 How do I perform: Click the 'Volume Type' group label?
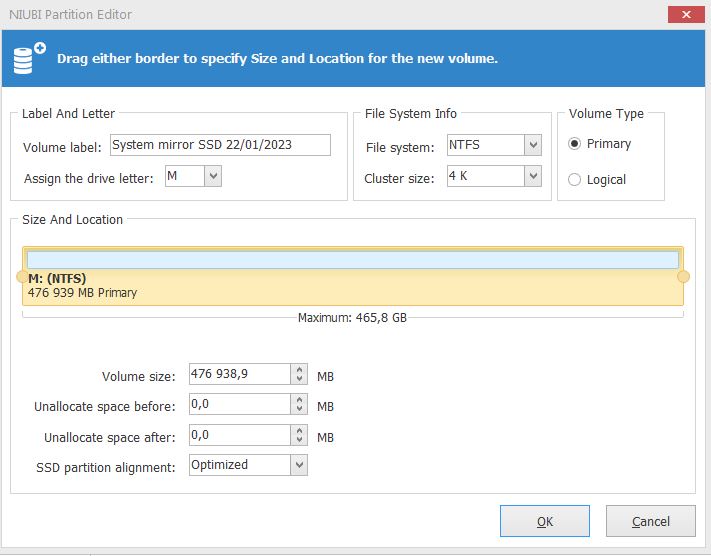[x=606, y=113]
